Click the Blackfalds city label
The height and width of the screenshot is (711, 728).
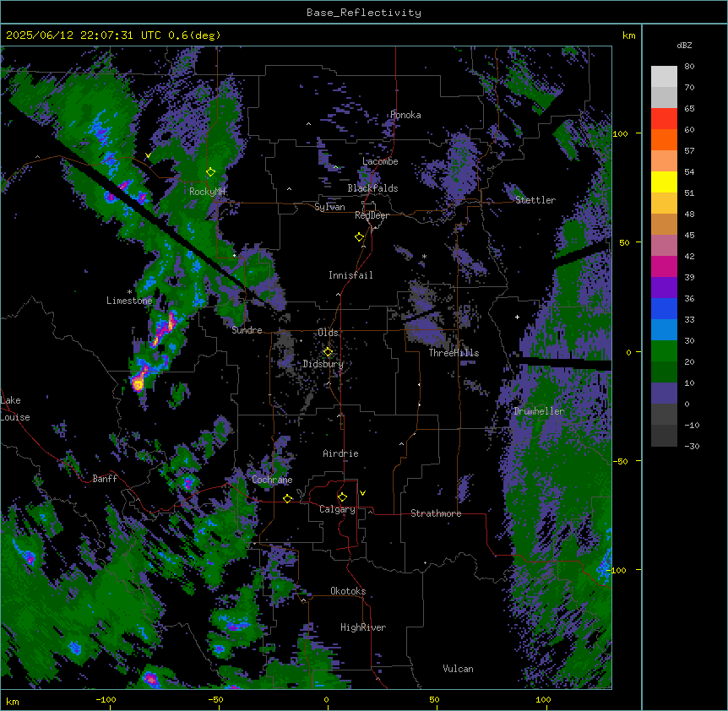[x=372, y=188]
